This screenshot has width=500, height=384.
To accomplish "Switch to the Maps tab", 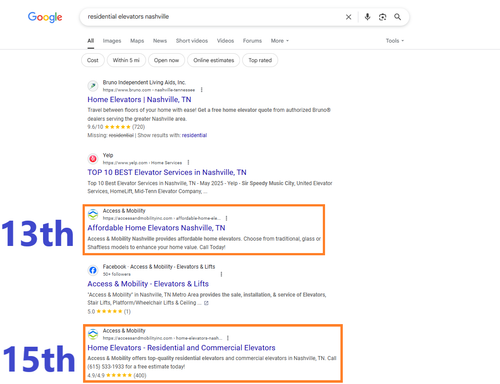I will click(x=137, y=41).
